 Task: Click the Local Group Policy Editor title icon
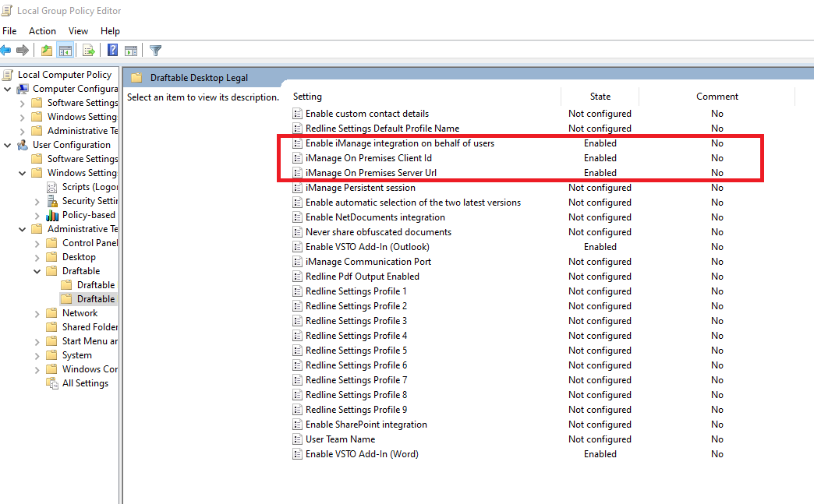click(x=6, y=10)
